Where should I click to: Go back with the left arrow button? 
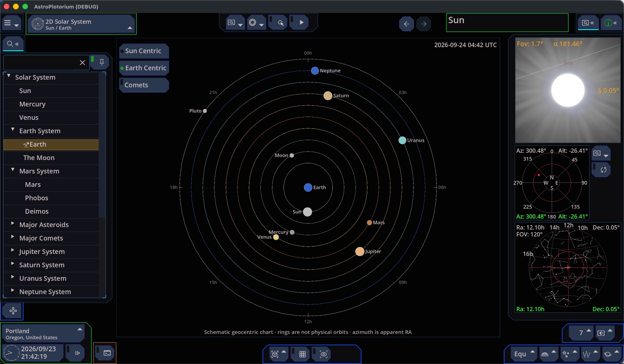click(406, 24)
